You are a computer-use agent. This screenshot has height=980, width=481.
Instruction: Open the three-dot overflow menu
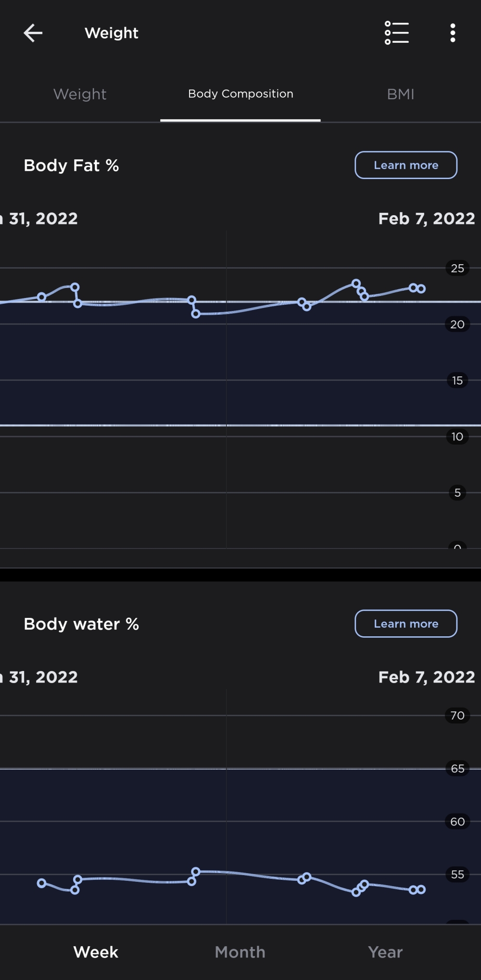tap(453, 33)
